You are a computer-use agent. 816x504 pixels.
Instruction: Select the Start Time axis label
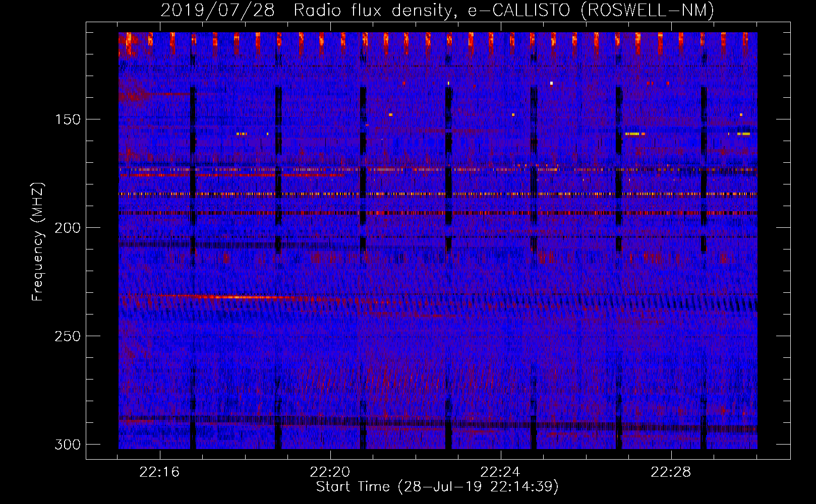point(437,487)
